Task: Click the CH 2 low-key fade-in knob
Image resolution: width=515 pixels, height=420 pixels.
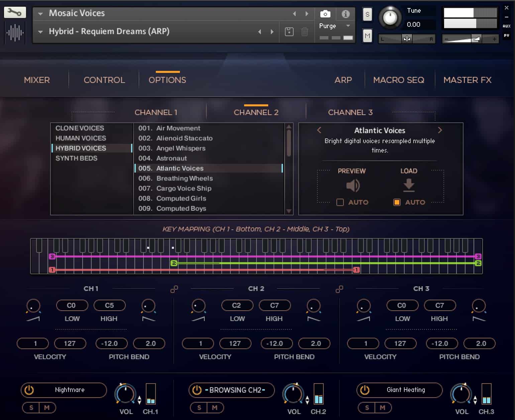Action: click(x=198, y=306)
